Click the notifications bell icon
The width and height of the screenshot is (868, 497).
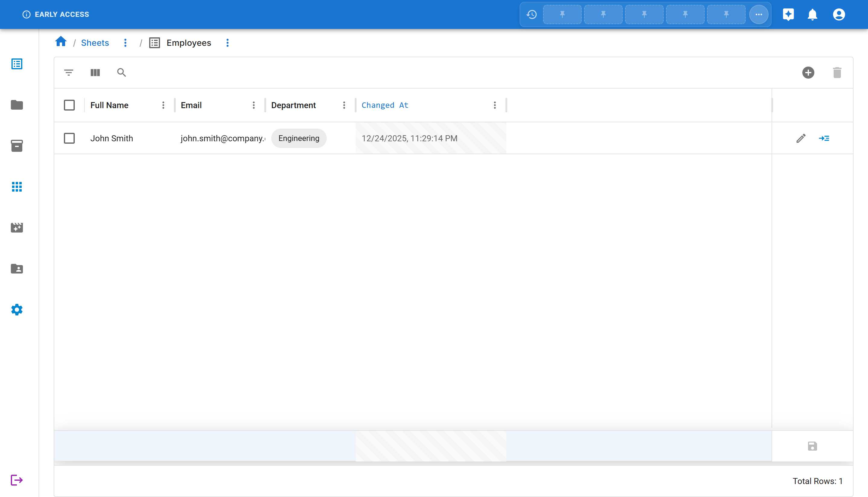tap(812, 14)
